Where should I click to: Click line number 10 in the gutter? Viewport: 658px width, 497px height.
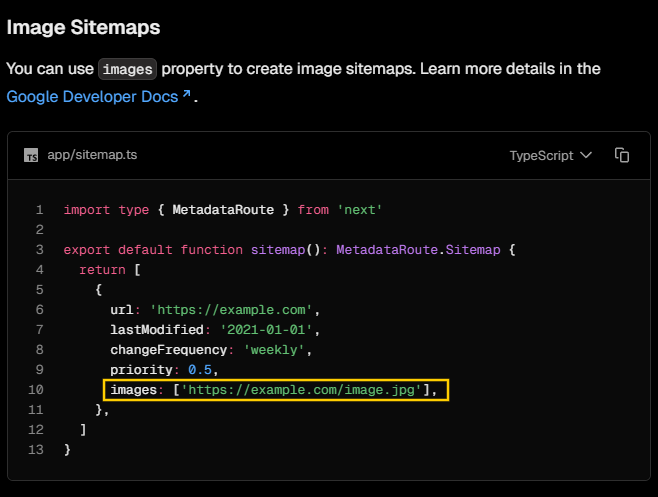tap(36, 390)
